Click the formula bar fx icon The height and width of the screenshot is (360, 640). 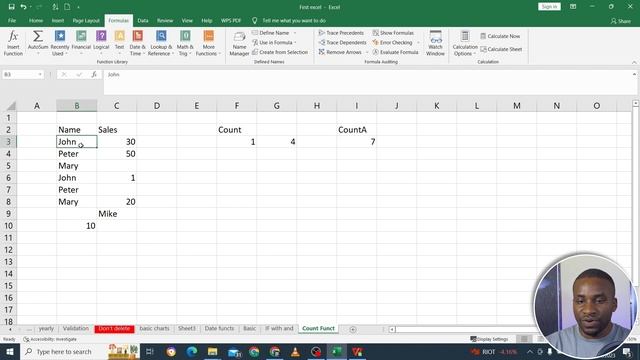point(94,74)
